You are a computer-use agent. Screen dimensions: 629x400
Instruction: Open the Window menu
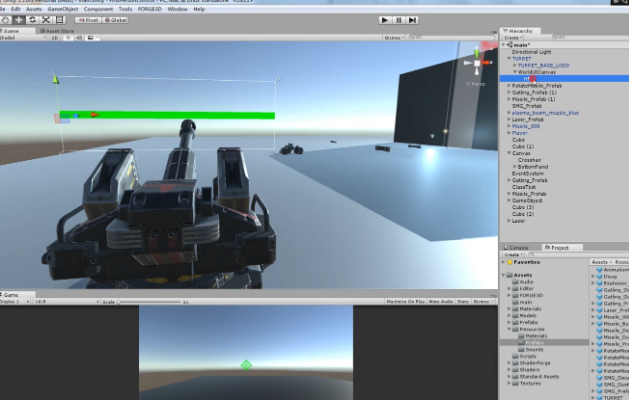pos(177,9)
